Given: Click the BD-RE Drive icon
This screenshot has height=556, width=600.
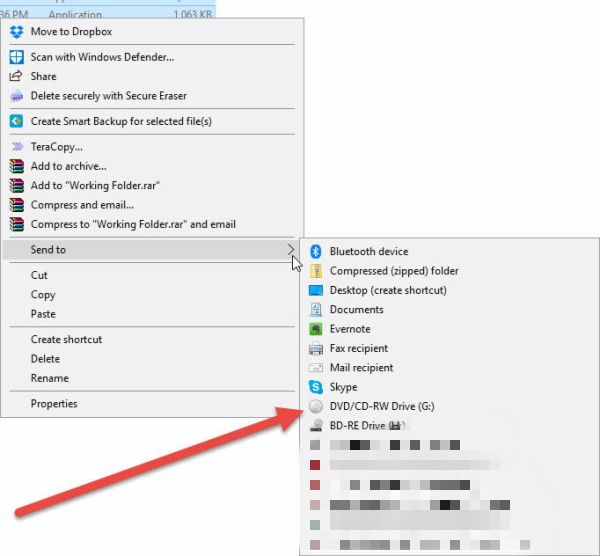Looking at the screenshot, I should point(316,426).
